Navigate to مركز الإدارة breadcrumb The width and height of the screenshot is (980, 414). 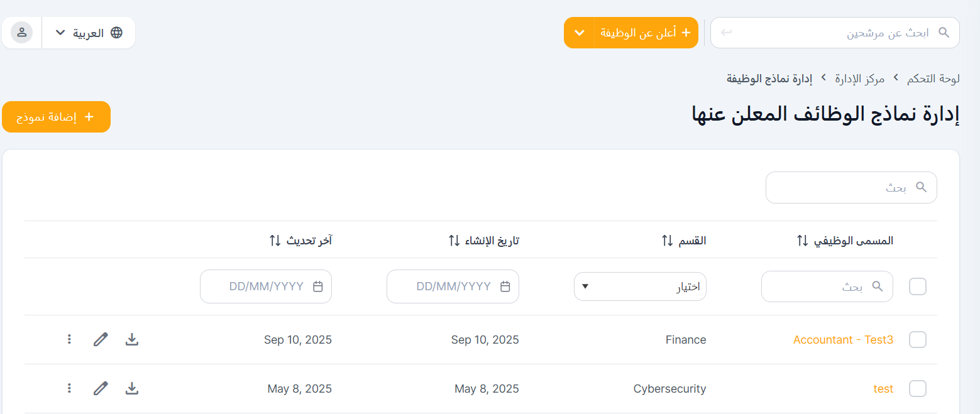point(859,79)
